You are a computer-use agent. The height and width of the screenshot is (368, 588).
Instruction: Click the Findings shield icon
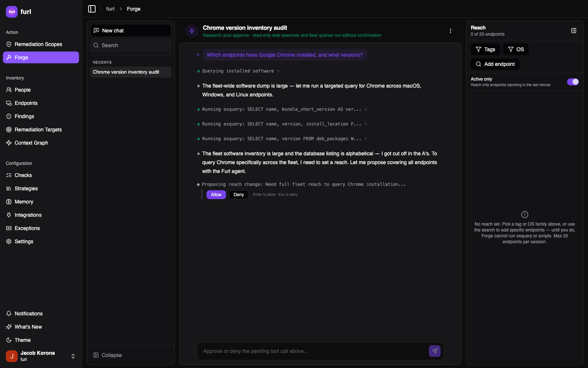pyautogui.click(x=9, y=116)
